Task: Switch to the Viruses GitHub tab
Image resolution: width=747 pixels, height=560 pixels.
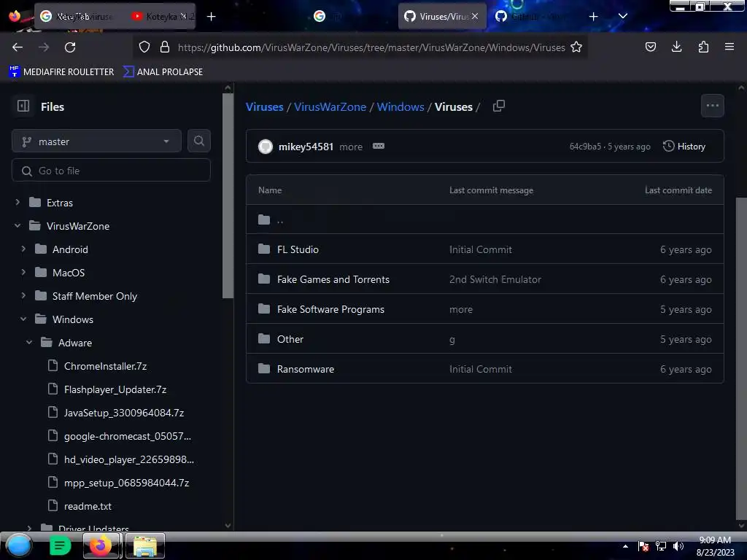Action: pyautogui.click(x=441, y=16)
